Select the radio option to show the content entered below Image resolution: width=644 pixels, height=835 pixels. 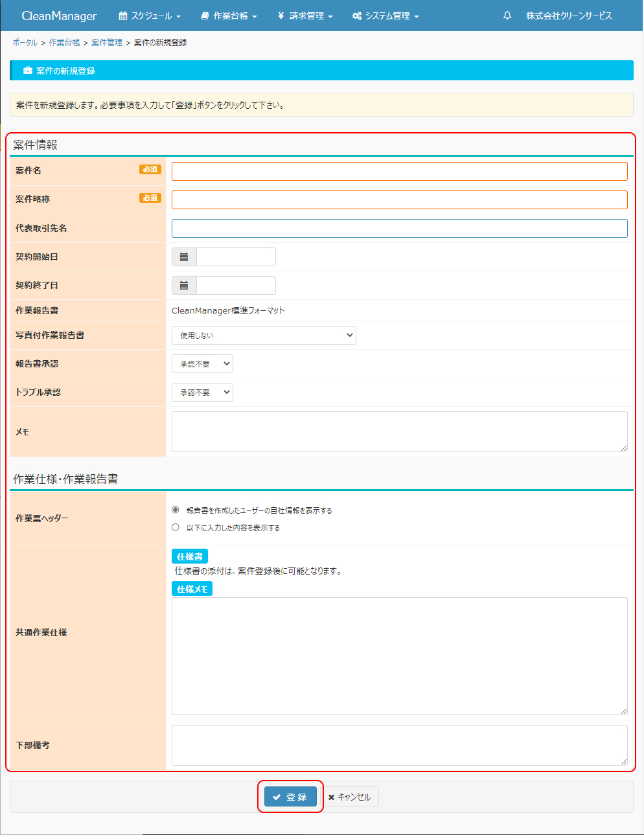point(176,527)
